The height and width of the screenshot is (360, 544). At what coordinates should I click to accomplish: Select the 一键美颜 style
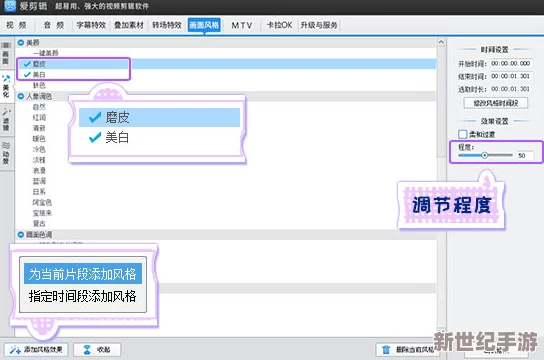coord(45,53)
